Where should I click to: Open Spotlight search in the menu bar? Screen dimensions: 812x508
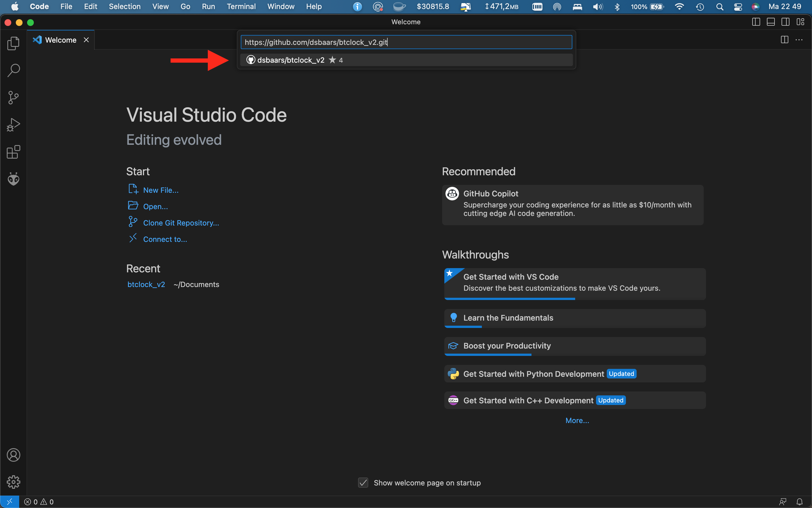[x=720, y=7]
